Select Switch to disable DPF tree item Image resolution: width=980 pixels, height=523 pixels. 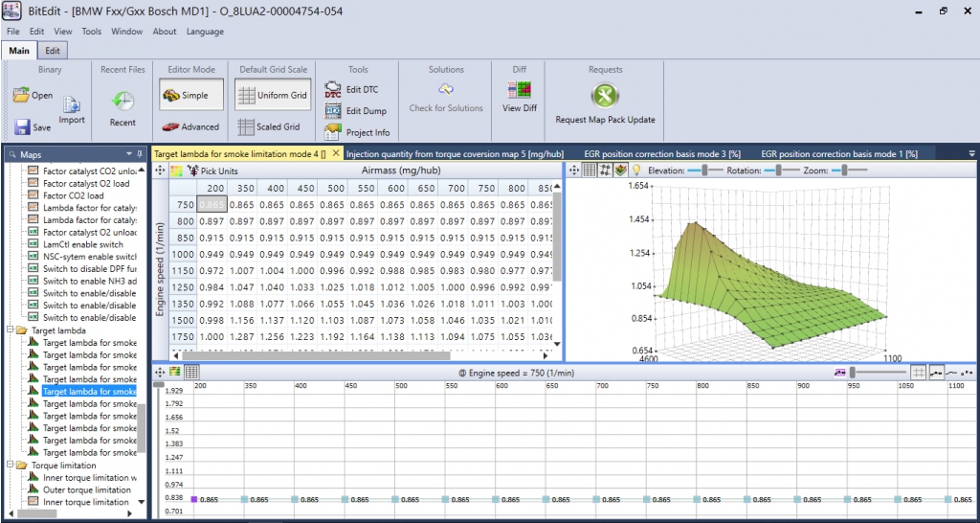[89, 269]
